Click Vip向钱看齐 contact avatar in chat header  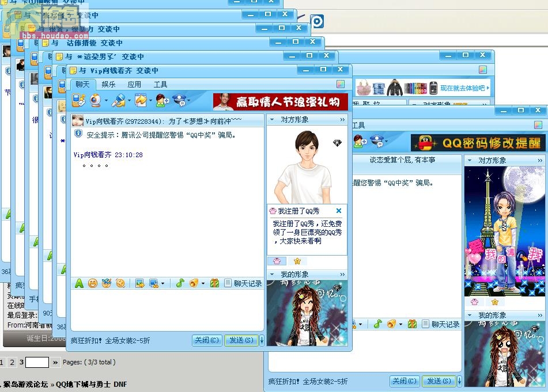[x=78, y=121]
